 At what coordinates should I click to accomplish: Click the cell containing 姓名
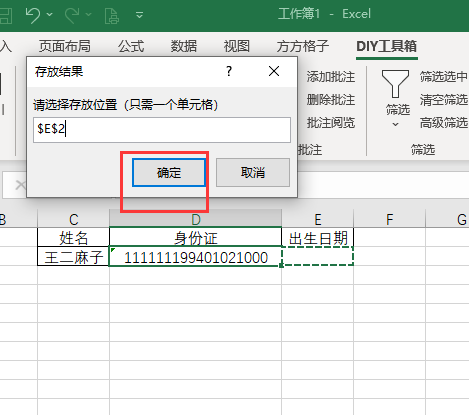point(74,237)
